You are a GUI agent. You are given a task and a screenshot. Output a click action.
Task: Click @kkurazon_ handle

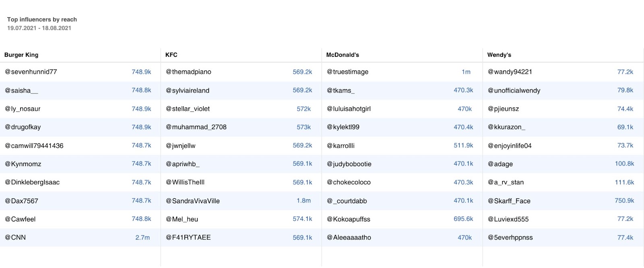tap(507, 127)
